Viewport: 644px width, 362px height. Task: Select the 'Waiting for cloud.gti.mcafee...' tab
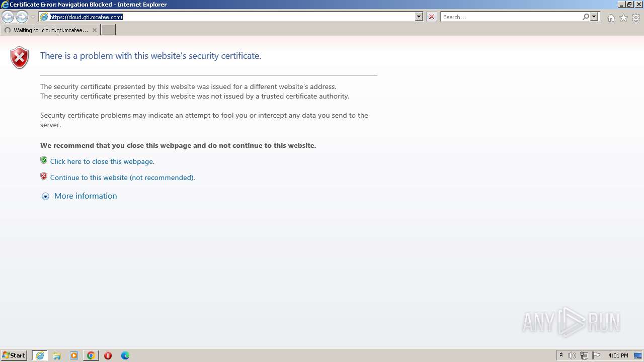tap(49, 30)
